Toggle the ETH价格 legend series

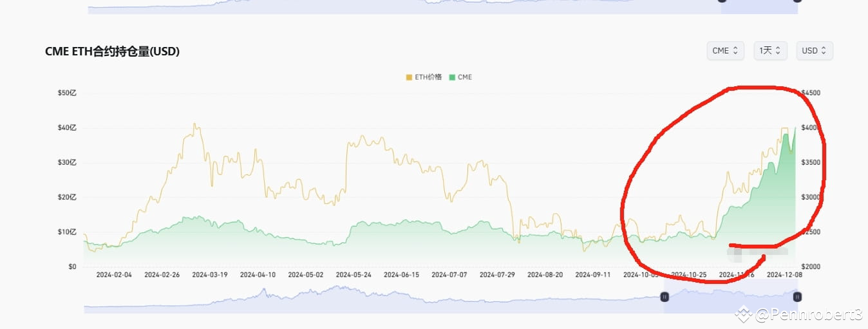[x=424, y=77]
